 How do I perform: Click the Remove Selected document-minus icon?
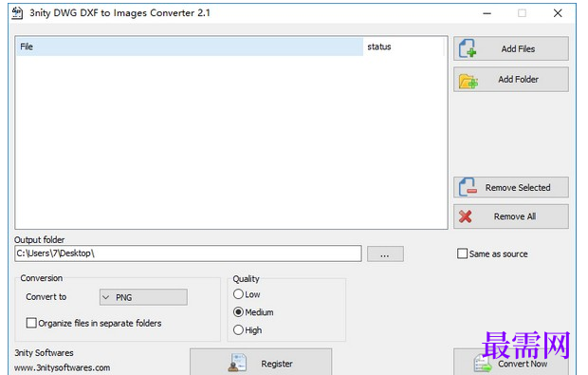tap(468, 187)
